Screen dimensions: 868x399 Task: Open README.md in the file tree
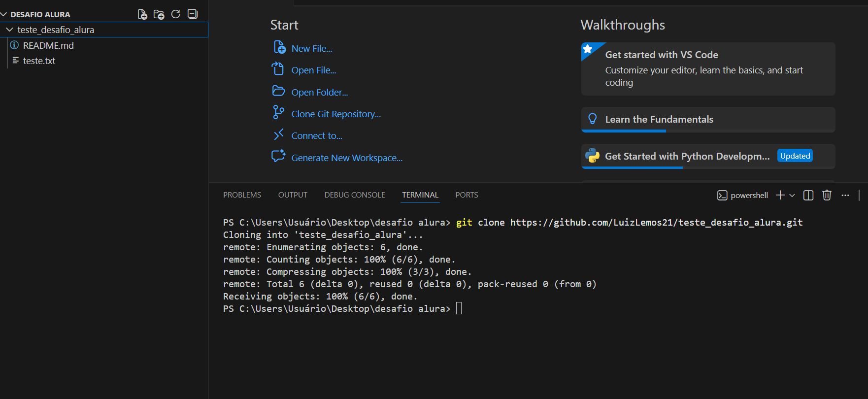48,46
